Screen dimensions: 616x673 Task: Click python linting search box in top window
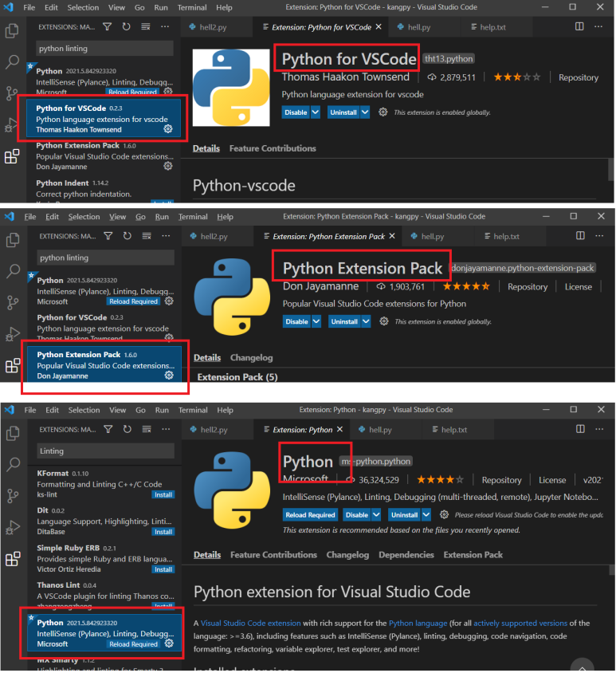coord(104,49)
